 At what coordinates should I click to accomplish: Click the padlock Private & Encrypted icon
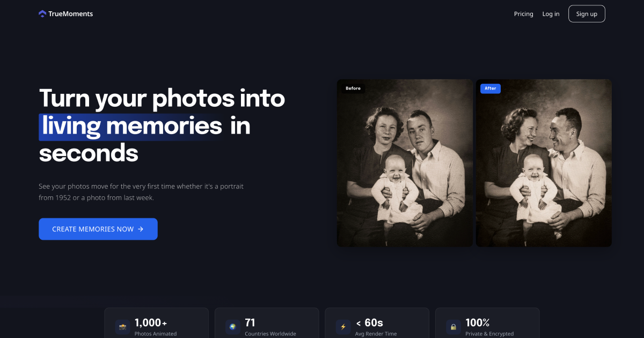pos(453,327)
